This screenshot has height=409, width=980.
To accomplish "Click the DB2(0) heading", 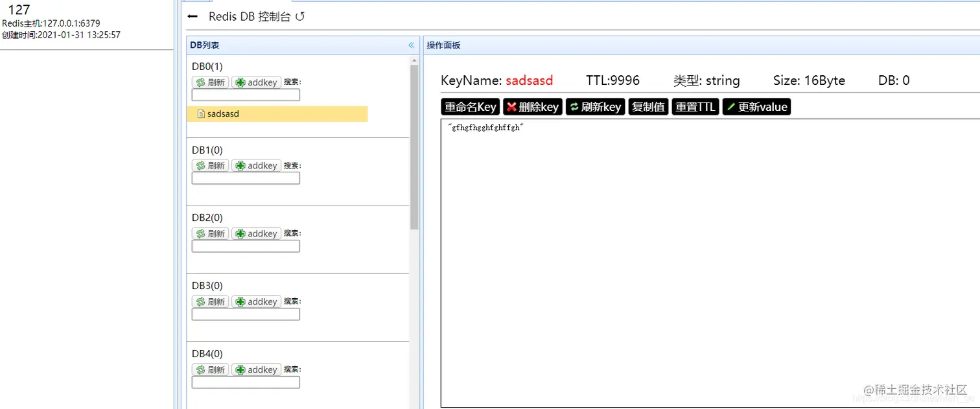I will coord(207,218).
